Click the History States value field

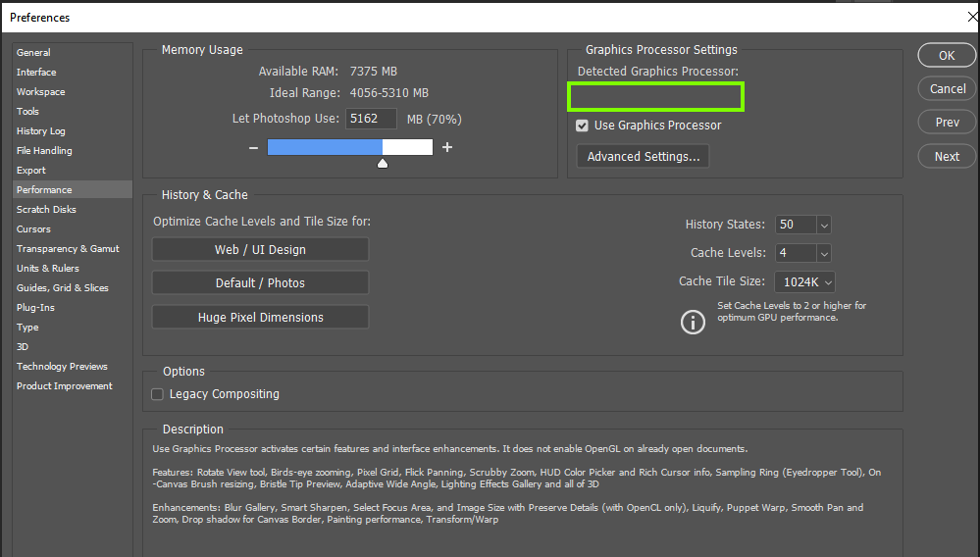click(796, 225)
